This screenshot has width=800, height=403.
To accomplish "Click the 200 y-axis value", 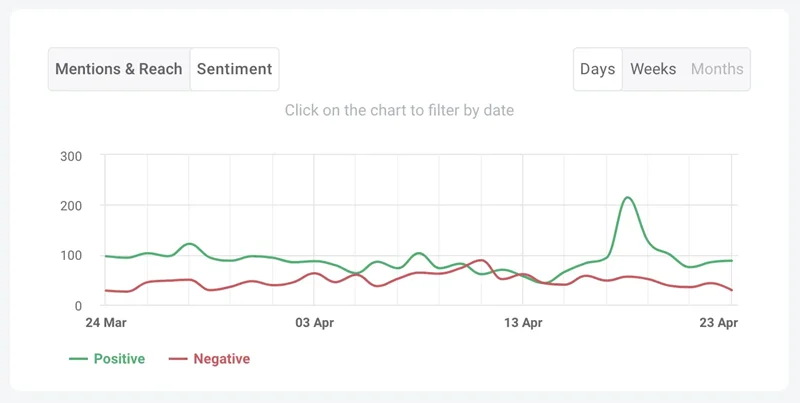I will click(x=70, y=206).
